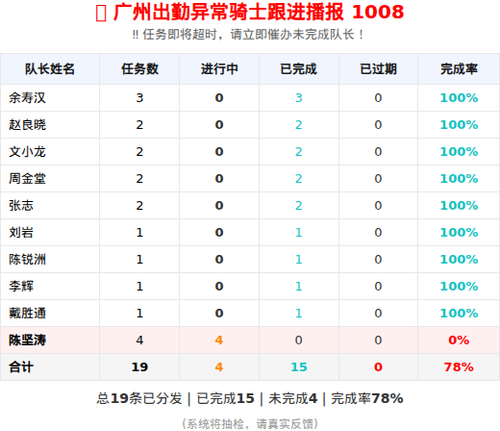Click the summary text 未完成4

[x=293, y=399]
